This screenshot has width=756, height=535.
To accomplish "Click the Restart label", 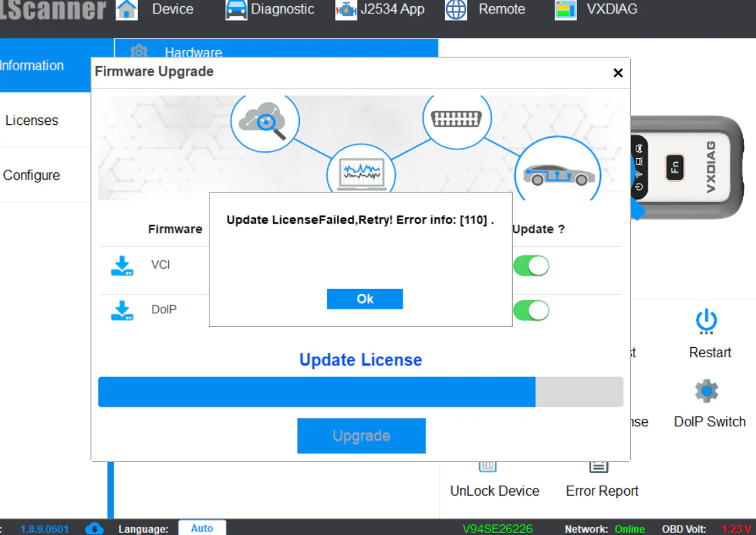I will click(x=709, y=353).
